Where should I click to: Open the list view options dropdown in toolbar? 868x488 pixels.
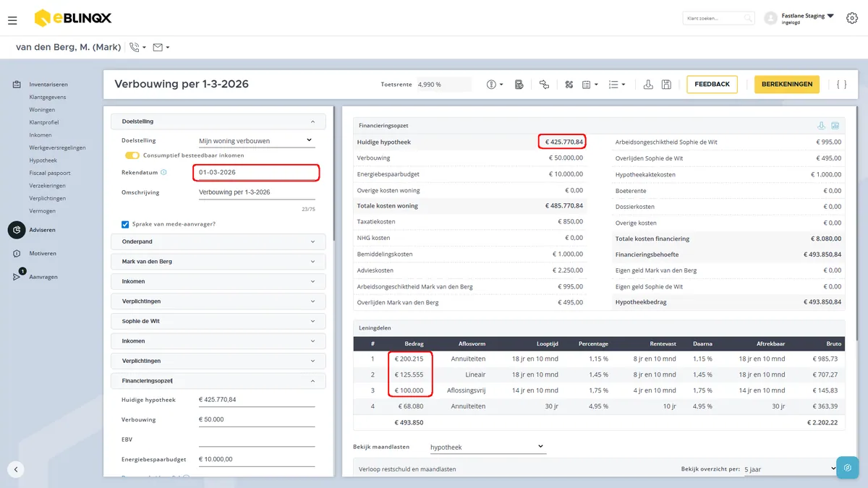click(x=617, y=85)
